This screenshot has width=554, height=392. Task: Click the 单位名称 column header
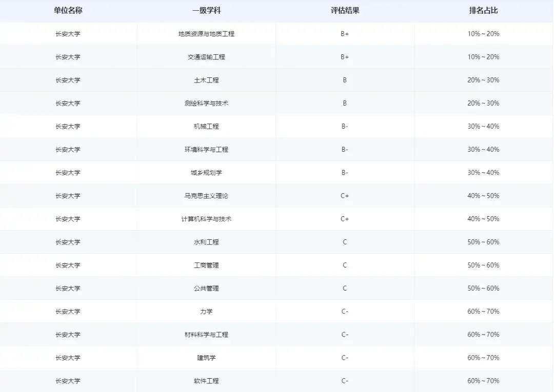pos(68,11)
